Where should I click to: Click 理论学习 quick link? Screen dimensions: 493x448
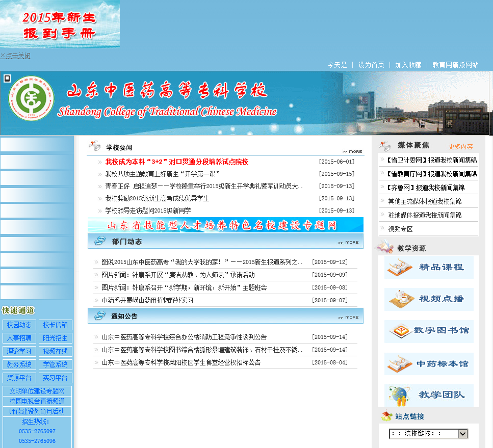point(19,352)
